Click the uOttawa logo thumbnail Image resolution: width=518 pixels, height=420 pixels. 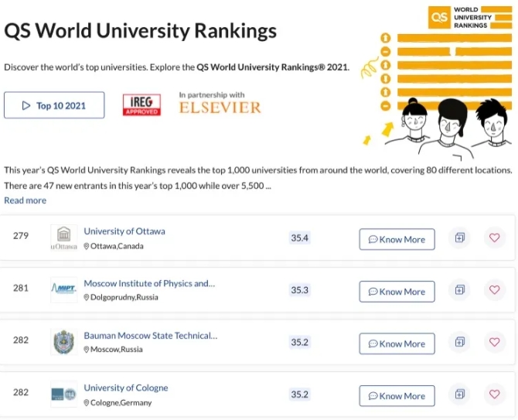coord(63,237)
